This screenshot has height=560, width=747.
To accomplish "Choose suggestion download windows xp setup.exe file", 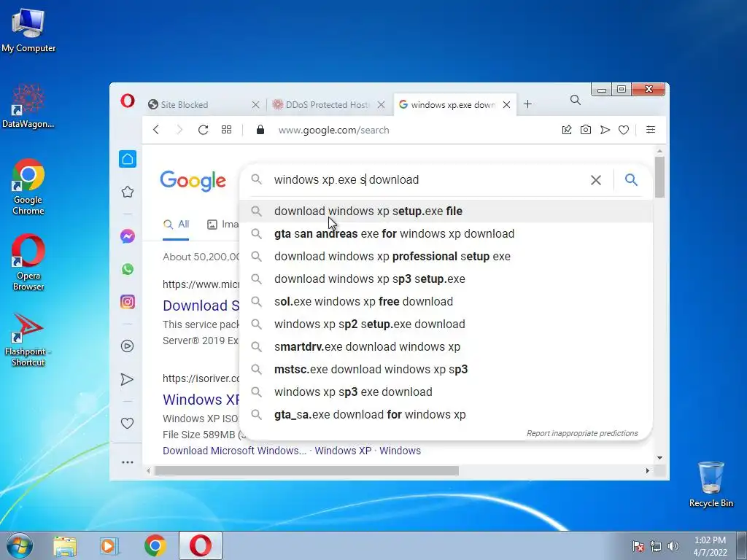I will click(x=446, y=211).
